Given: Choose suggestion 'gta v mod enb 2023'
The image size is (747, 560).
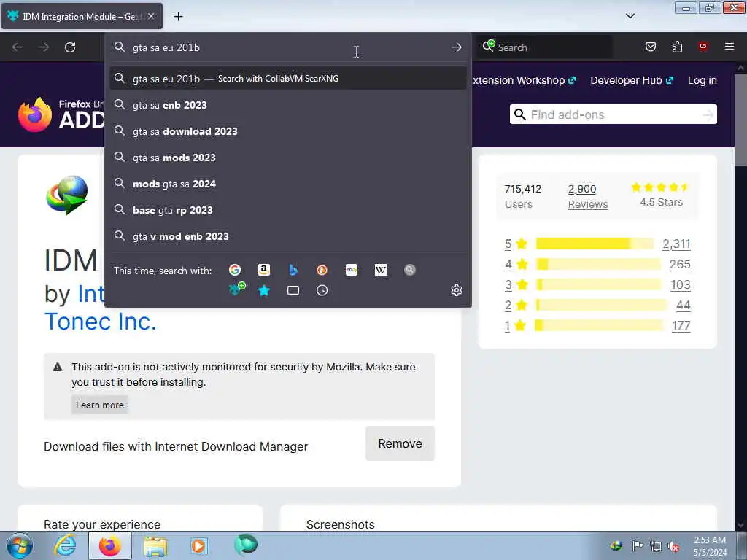Looking at the screenshot, I should coord(287,236).
